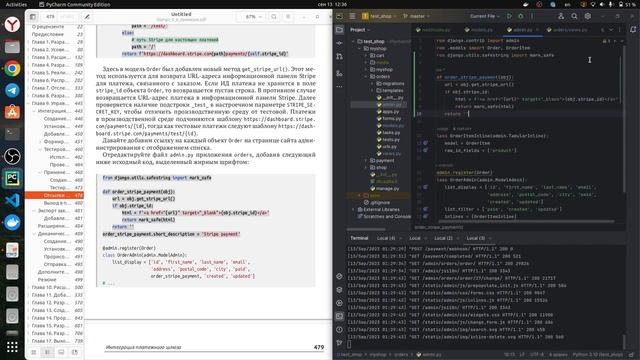Expand the payment folder in project tree

(x=366, y=160)
